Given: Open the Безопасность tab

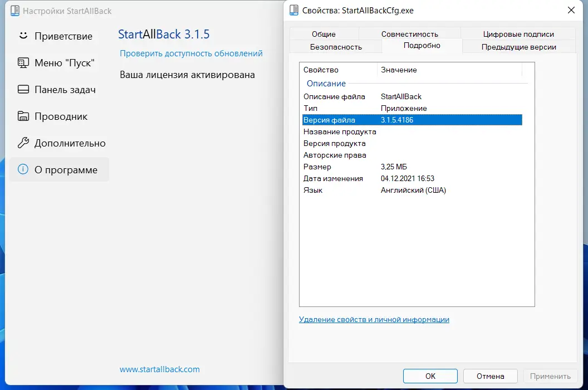Looking at the screenshot, I should (336, 47).
